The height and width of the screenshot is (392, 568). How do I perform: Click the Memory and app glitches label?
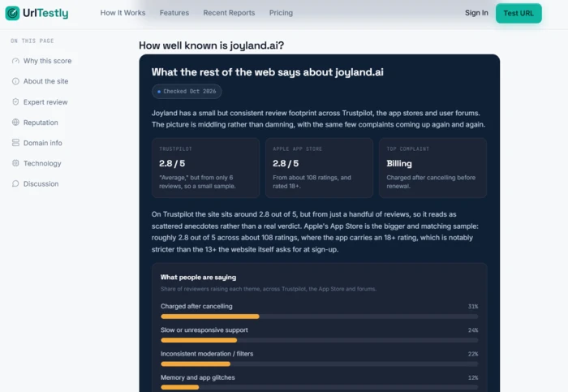point(197,377)
